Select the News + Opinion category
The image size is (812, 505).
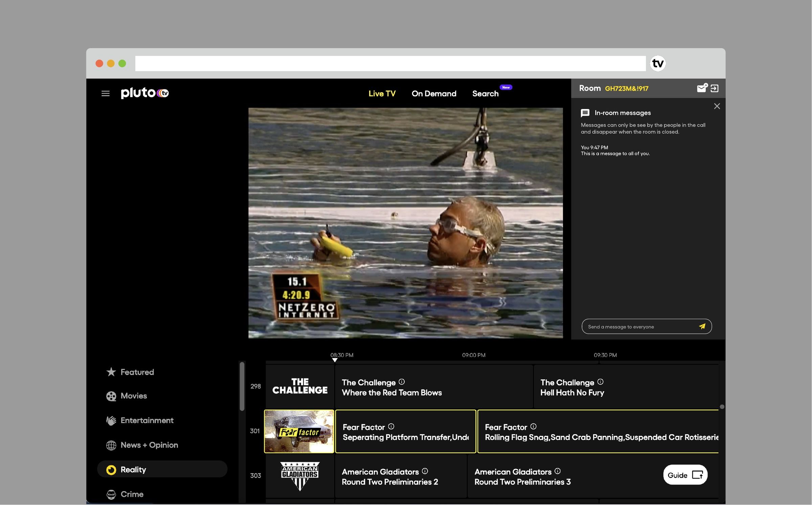[142, 445]
